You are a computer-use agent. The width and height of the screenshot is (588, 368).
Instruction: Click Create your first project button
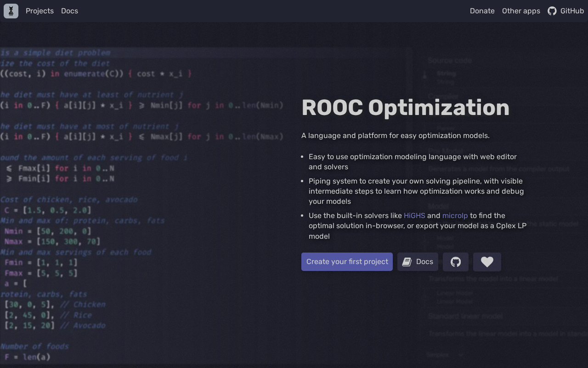(347, 262)
